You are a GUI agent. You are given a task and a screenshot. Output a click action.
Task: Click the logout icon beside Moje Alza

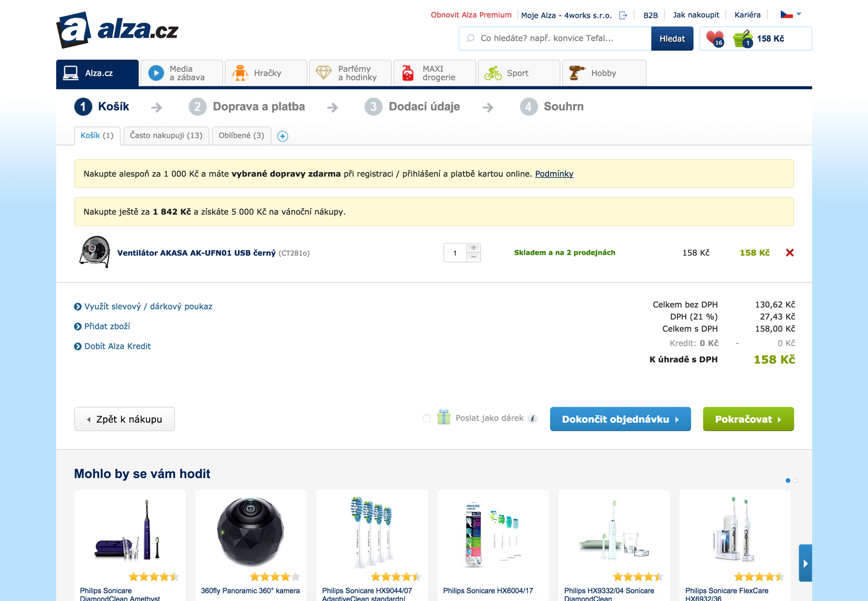coord(623,15)
